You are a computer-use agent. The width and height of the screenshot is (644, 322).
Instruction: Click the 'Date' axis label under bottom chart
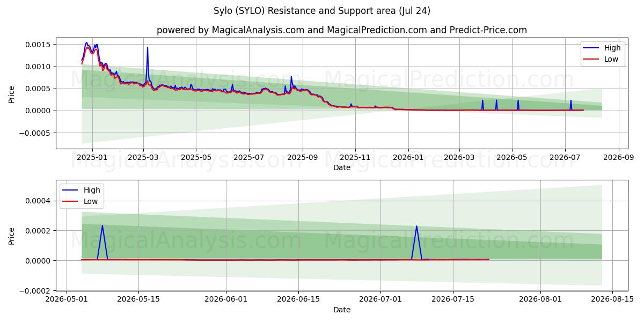pyautogui.click(x=342, y=310)
